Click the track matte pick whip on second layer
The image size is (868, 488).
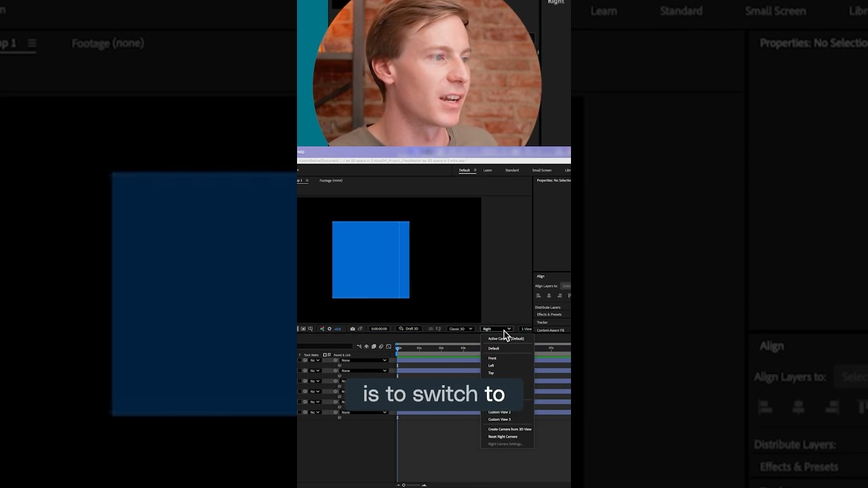click(x=305, y=371)
